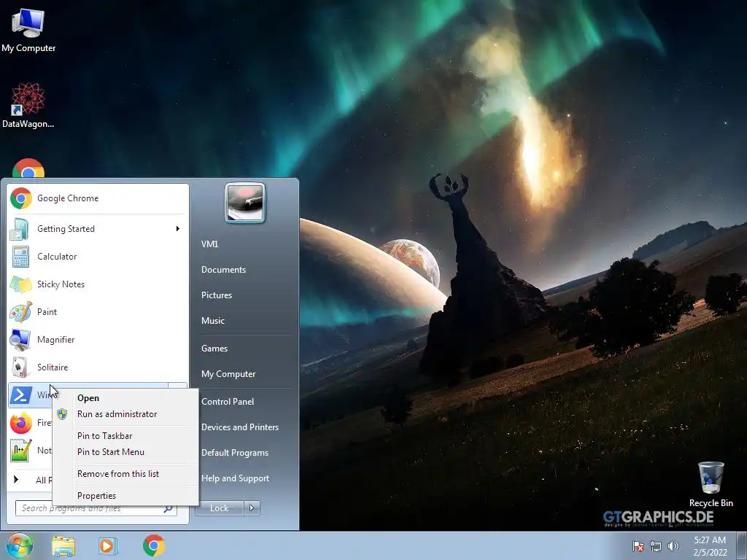Open Control Panel from the Start menu
The width and height of the screenshot is (747, 560).
click(228, 402)
